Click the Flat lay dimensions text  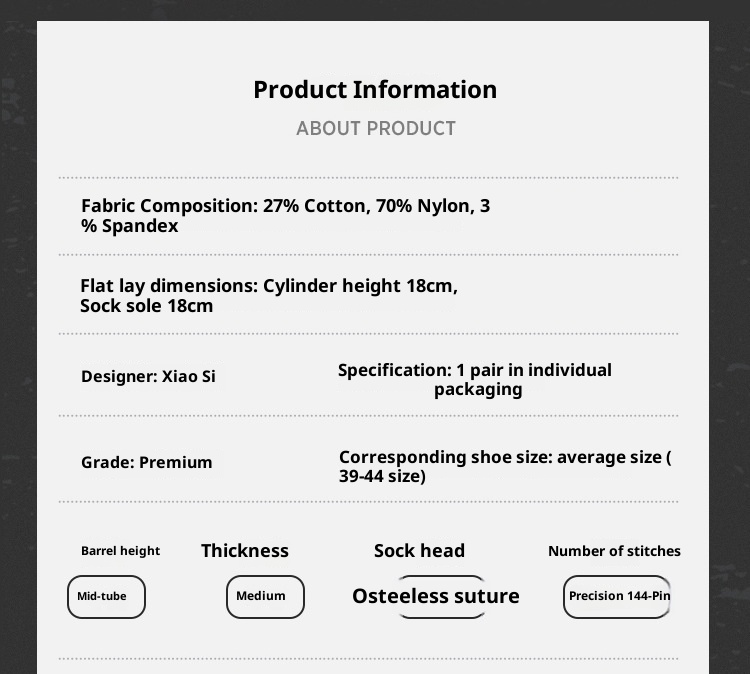(x=269, y=296)
